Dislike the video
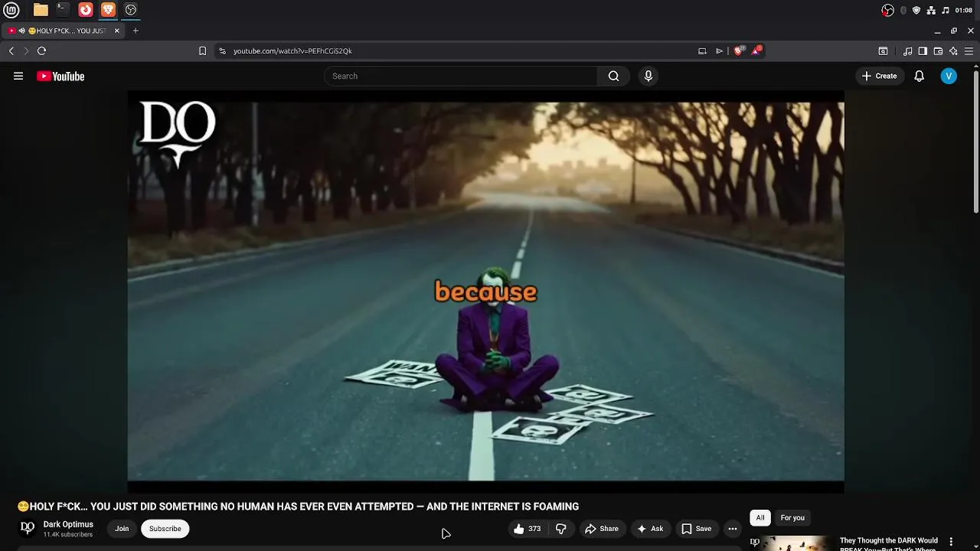The height and width of the screenshot is (551, 980). click(561, 529)
